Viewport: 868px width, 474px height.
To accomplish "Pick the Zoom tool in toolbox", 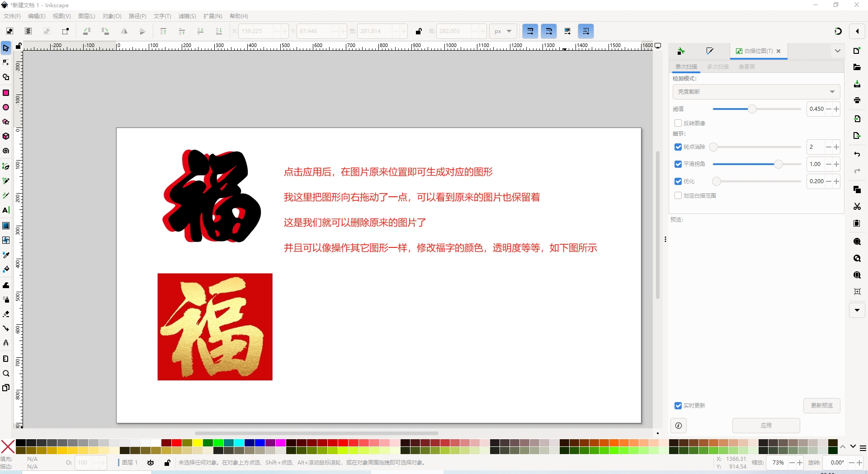I will coord(6,374).
